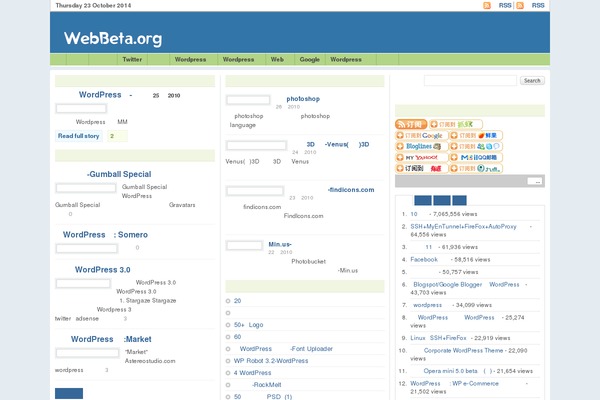Viewport: 600px width, 400px height.
Task: Open the wordpress post with 34,099 views
Action: [x=427, y=305]
